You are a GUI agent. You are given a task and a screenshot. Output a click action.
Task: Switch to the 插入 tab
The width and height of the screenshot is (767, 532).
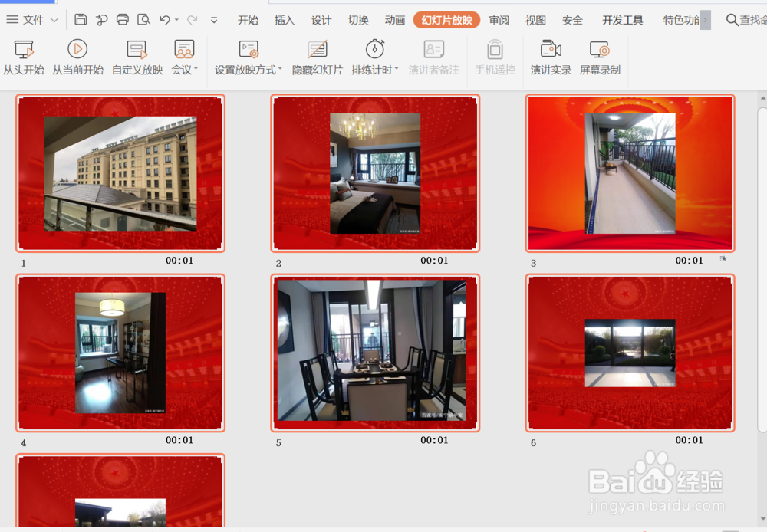pos(285,20)
